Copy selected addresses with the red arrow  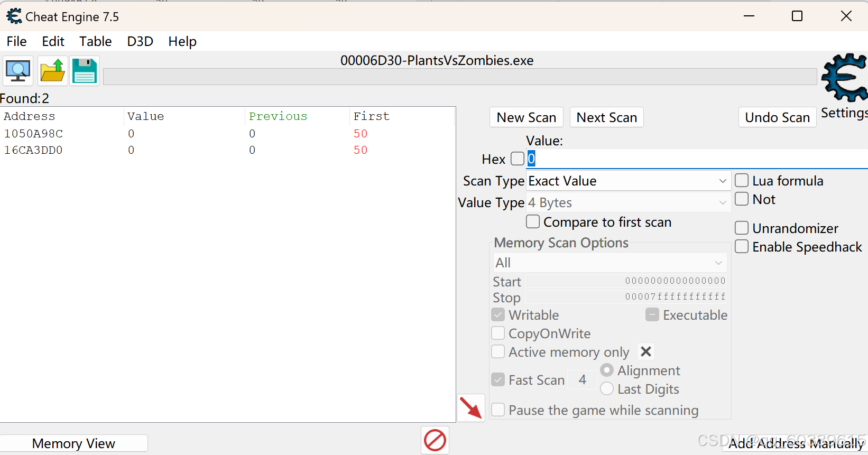470,408
